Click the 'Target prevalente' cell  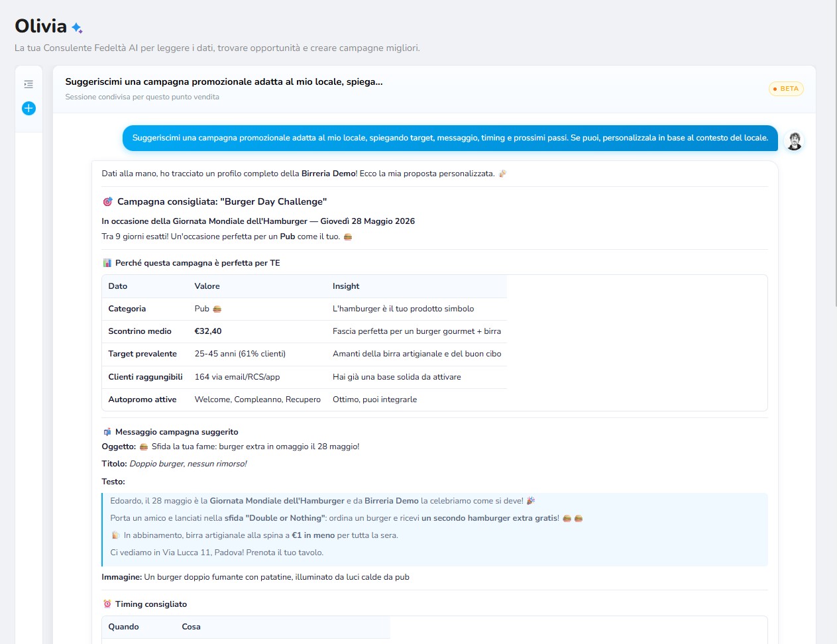tap(142, 354)
